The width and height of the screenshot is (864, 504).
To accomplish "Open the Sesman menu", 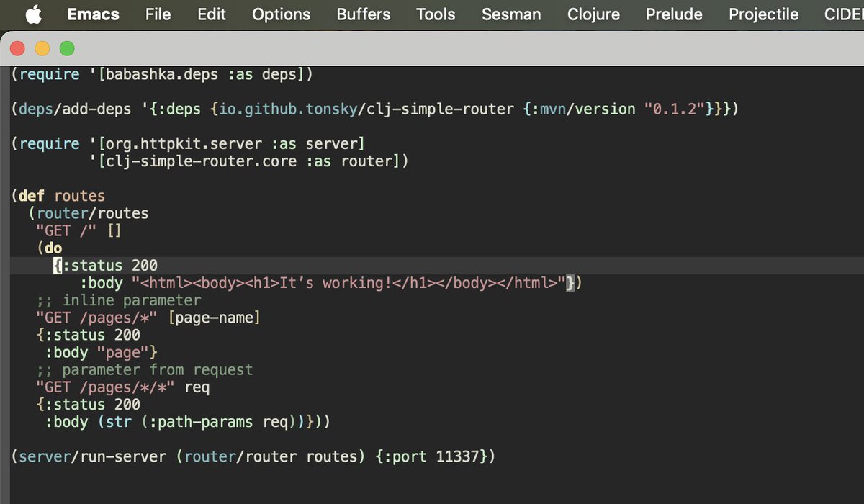I will 511,14.
